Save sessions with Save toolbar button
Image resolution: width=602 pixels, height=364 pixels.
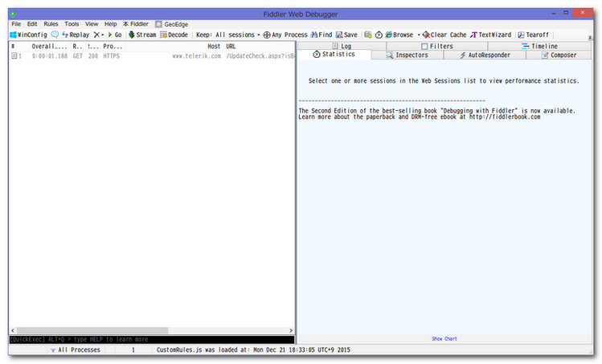pyautogui.click(x=346, y=35)
